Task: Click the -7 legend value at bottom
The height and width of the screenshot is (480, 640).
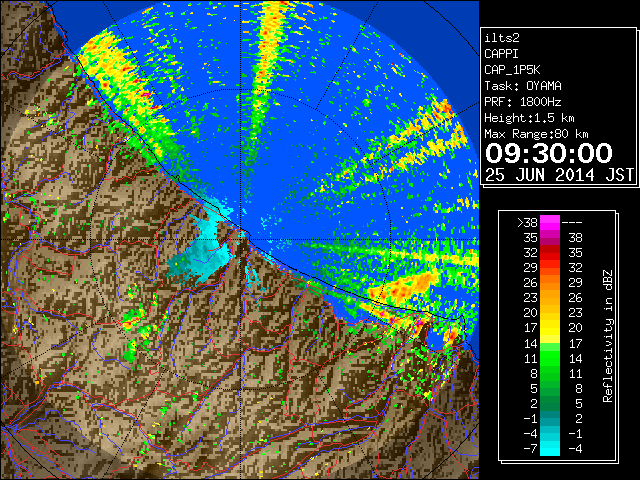Action: tap(530, 449)
